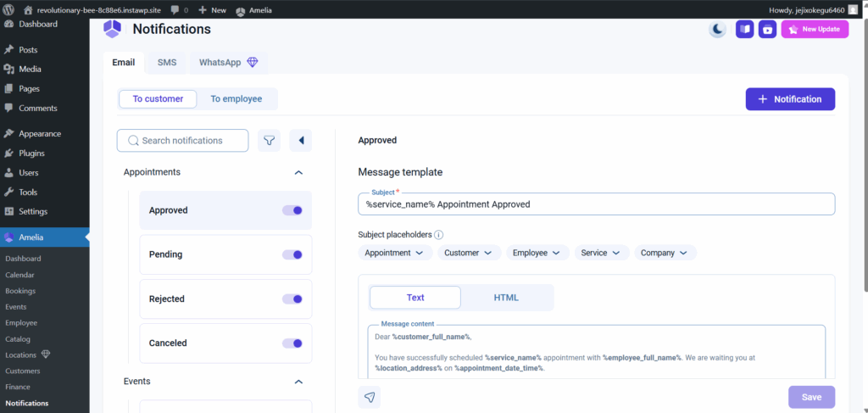Click the Save button
Viewport: 868px width, 413px height.
811,397
